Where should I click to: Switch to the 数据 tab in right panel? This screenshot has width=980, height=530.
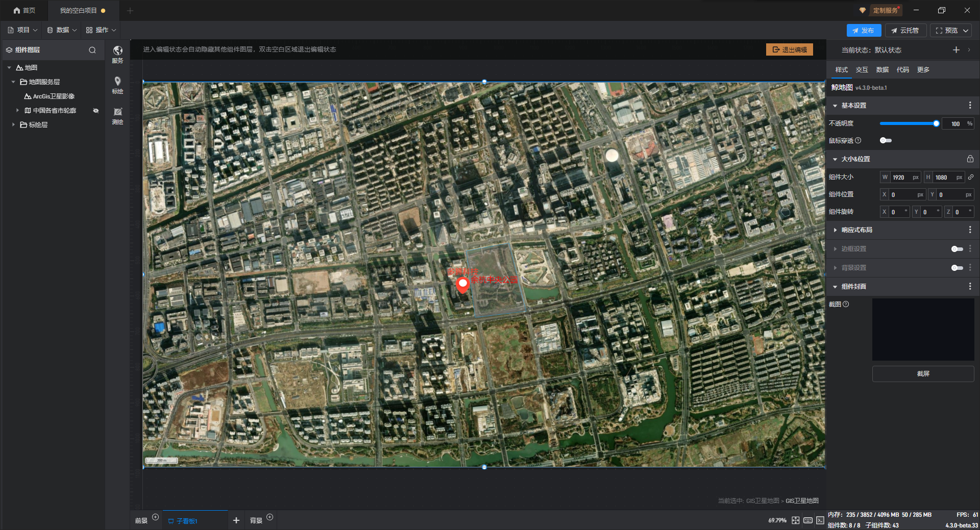point(882,69)
